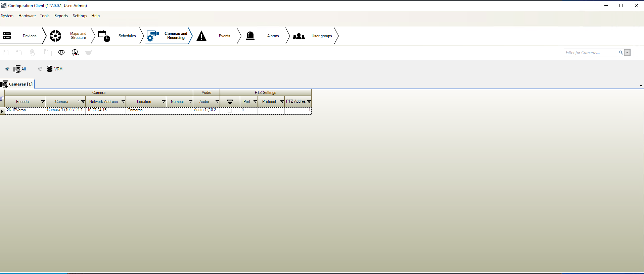Select the Cameras [1] tab
Image resolution: width=644 pixels, height=274 pixels.
pos(17,84)
